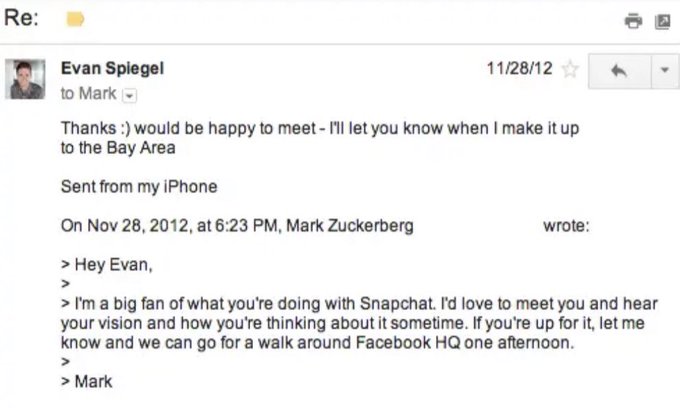
Task: Expand recipient details next to "to Mark"
Action: [128, 94]
